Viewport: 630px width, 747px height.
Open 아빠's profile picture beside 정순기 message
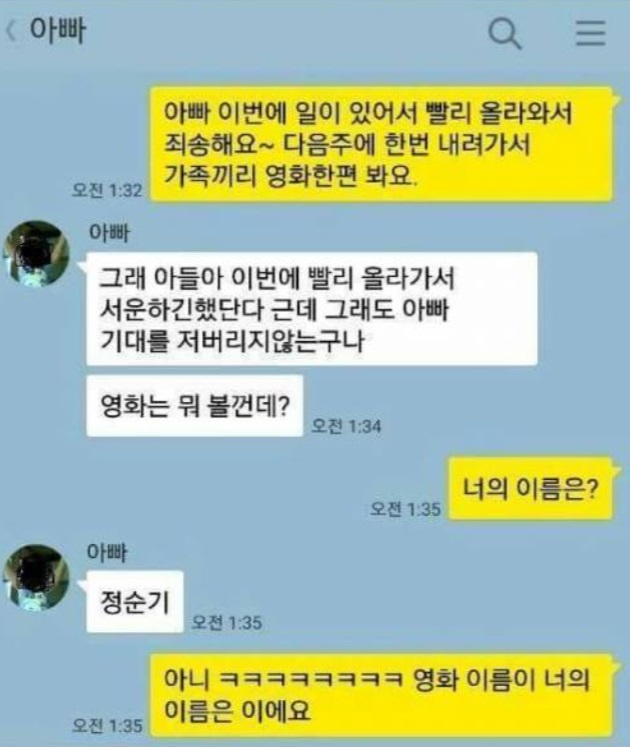point(36,578)
